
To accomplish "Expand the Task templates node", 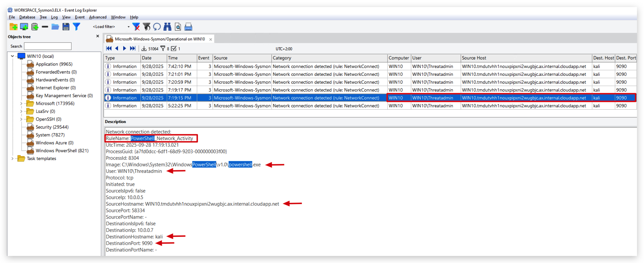I will click(12, 159).
